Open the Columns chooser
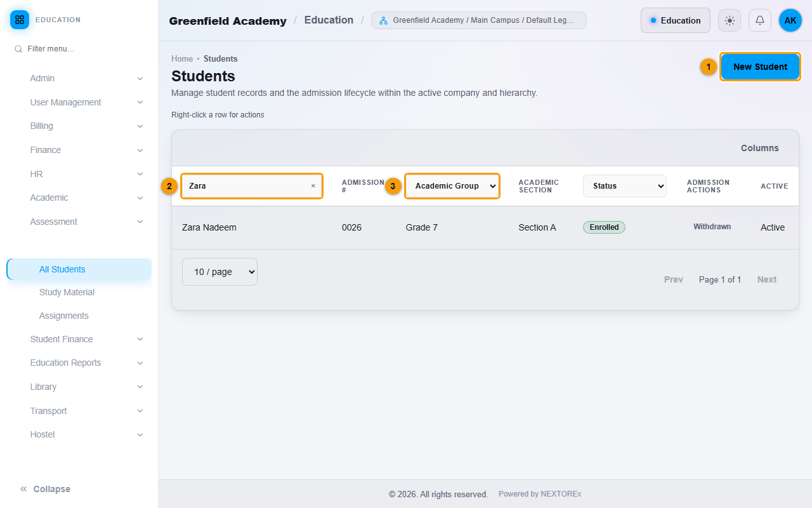The width and height of the screenshot is (812, 508). [x=760, y=148]
